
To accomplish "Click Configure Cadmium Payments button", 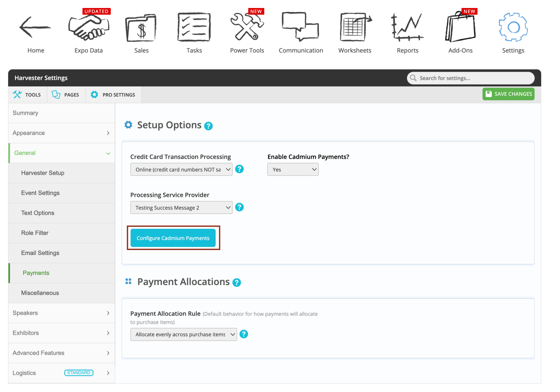I will tap(173, 238).
